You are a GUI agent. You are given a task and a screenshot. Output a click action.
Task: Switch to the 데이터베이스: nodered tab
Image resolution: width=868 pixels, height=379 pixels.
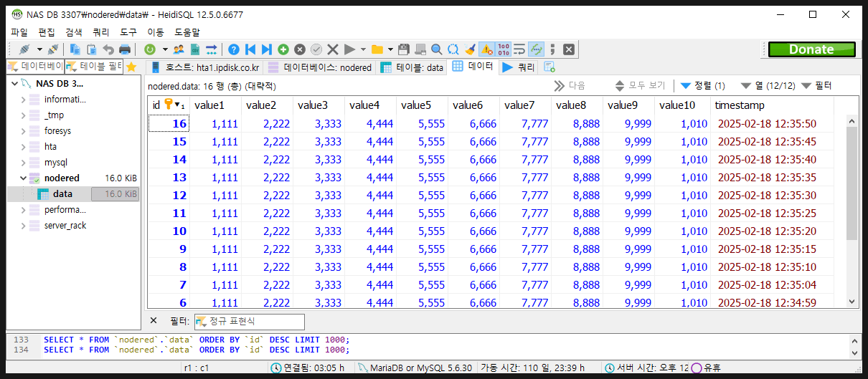point(320,67)
